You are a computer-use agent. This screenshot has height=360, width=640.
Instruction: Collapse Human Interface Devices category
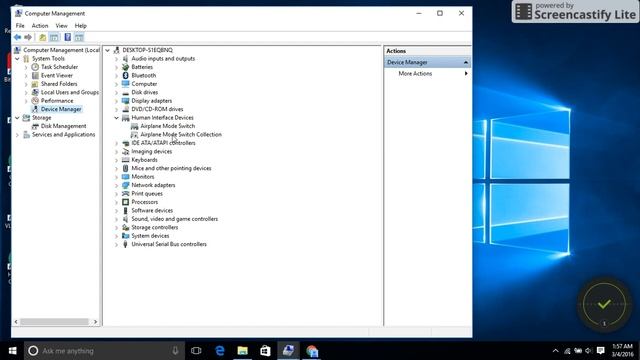(x=116, y=118)
